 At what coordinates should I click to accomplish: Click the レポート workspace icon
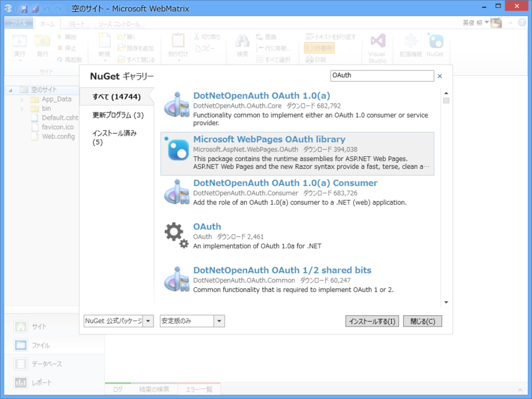(x=21, y=382)
